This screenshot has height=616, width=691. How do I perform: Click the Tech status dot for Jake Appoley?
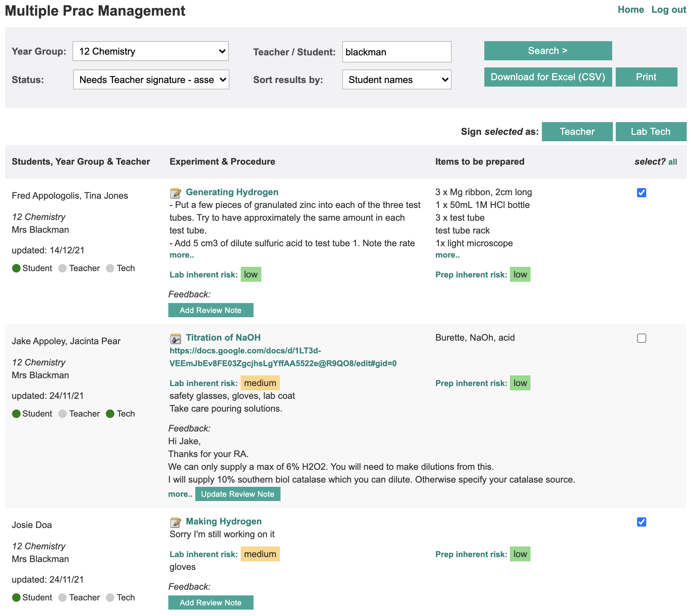point(110,413)
